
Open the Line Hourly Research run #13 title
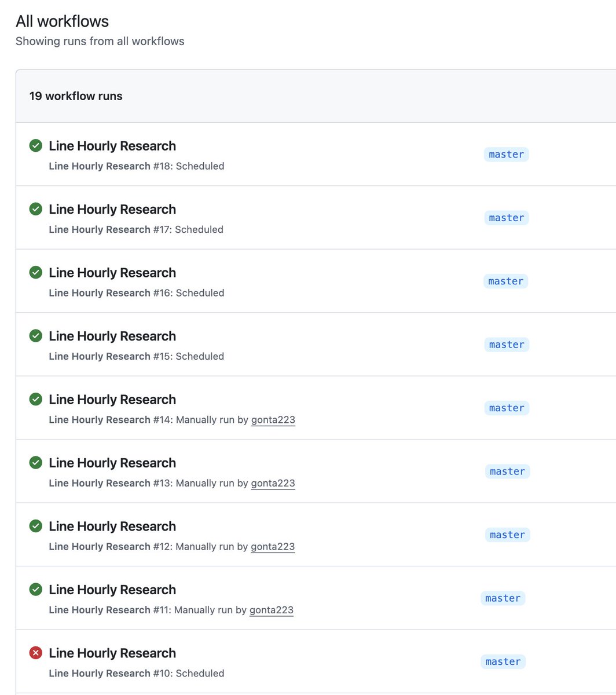pyautogui.click(x=112, y=463)
